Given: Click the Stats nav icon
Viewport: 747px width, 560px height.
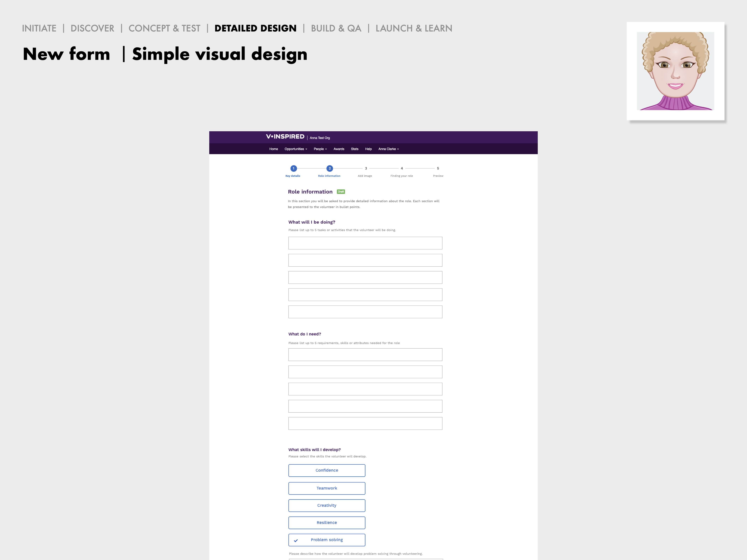Looking at the screenshot, I should (x=354, y=149).
